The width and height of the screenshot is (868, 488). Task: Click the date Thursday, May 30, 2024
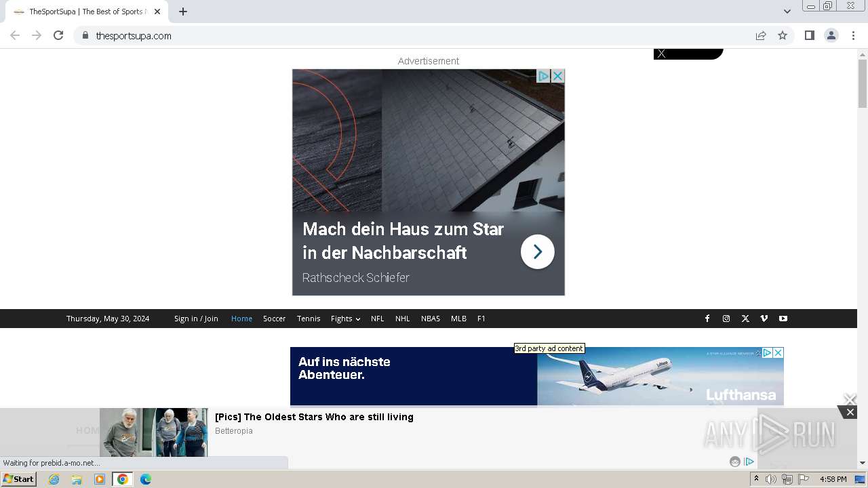point(108,319)
